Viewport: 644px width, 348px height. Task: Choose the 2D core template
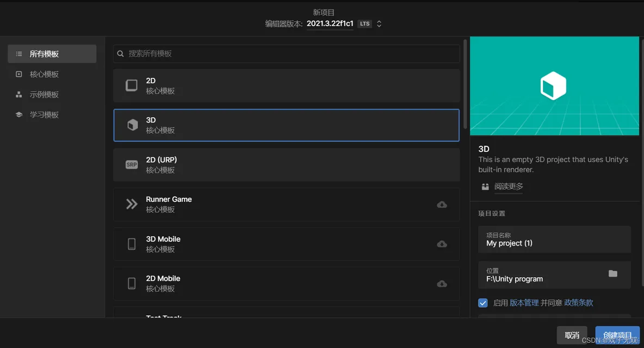pyautogui.click(x=286, y=86)
